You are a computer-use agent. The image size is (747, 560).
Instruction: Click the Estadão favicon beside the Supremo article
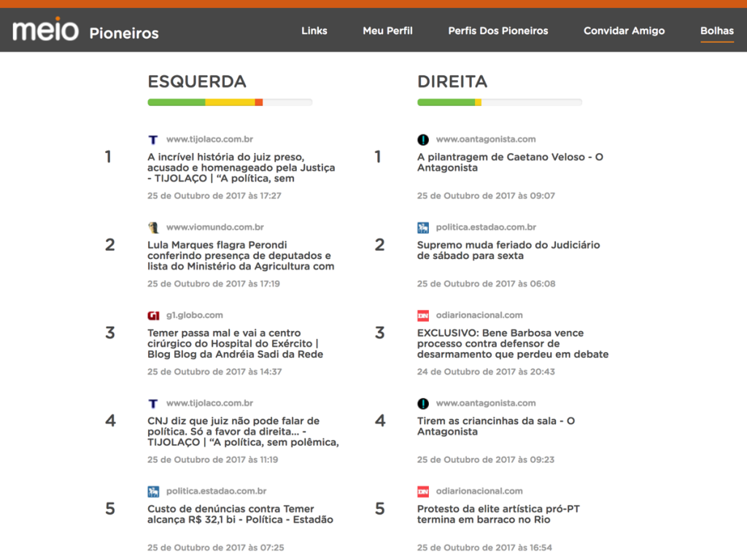423,227
